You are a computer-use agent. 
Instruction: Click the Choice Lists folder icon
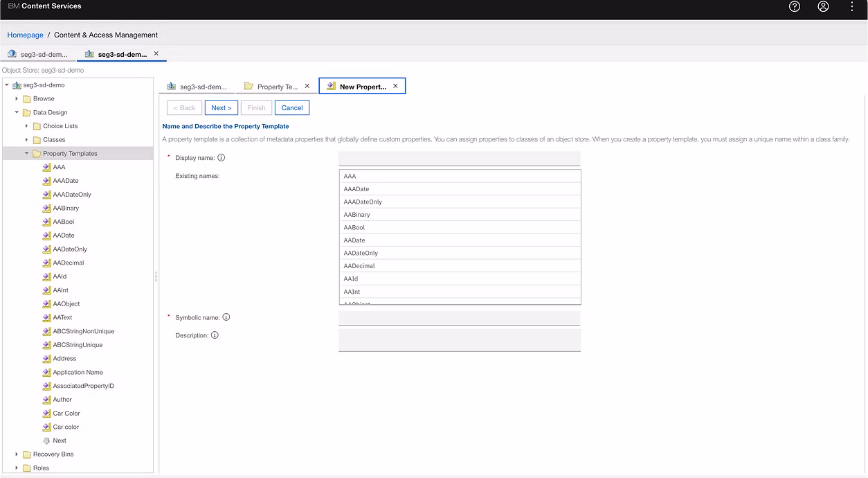tap(37, 126)
